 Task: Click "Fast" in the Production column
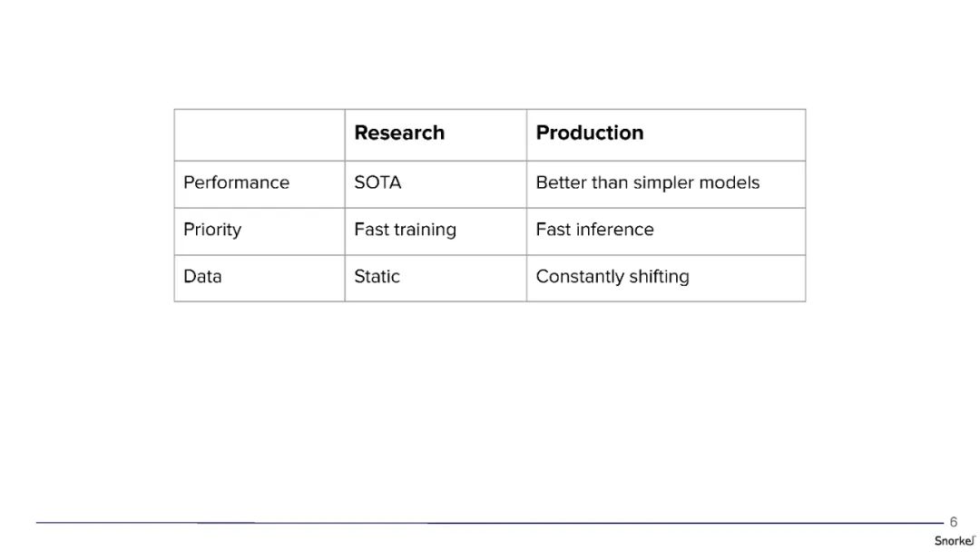[553, 230]
